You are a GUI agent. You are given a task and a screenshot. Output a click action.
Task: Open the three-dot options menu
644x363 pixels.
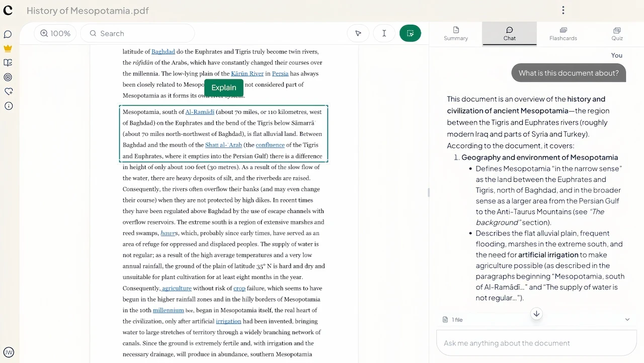pyautogui.click(x=563, y=10)
